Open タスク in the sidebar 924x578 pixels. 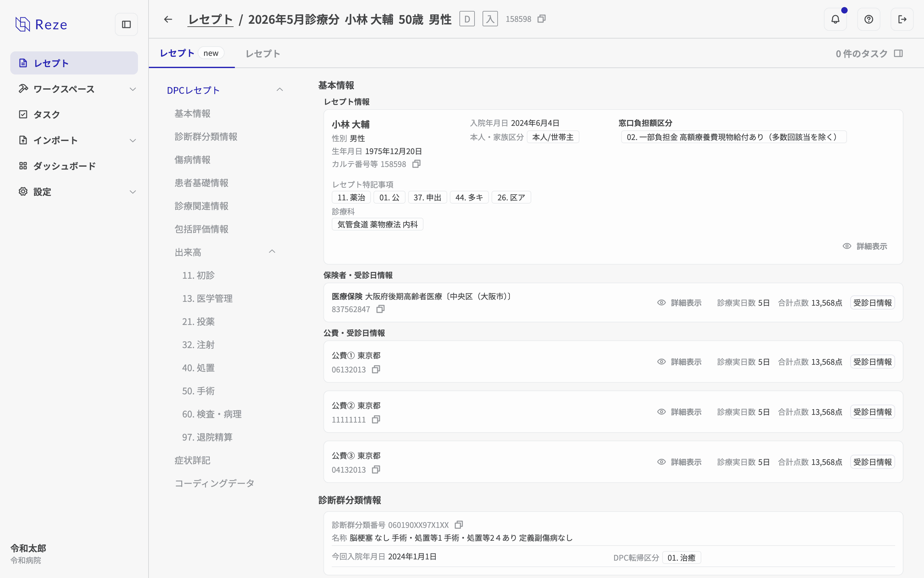point(74,114)
